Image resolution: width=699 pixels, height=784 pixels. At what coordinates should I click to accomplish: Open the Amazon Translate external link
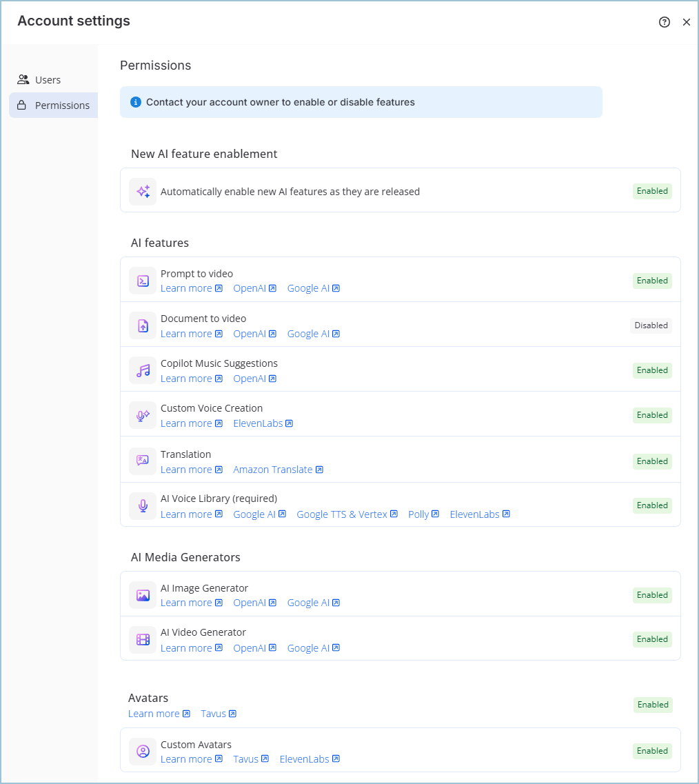coord(278,469)
